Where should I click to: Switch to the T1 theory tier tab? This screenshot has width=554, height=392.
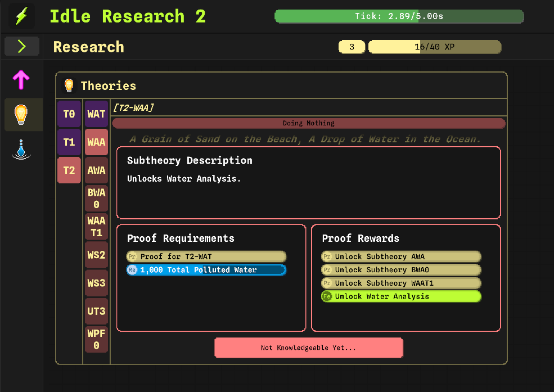pyautogui.click(x=69, y=142)
